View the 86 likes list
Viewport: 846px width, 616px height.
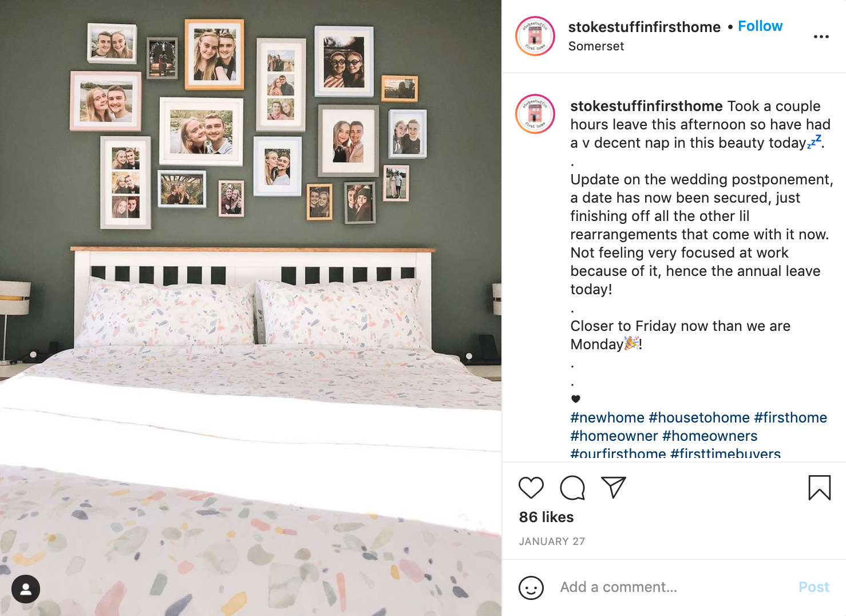(x=546, y=517)
